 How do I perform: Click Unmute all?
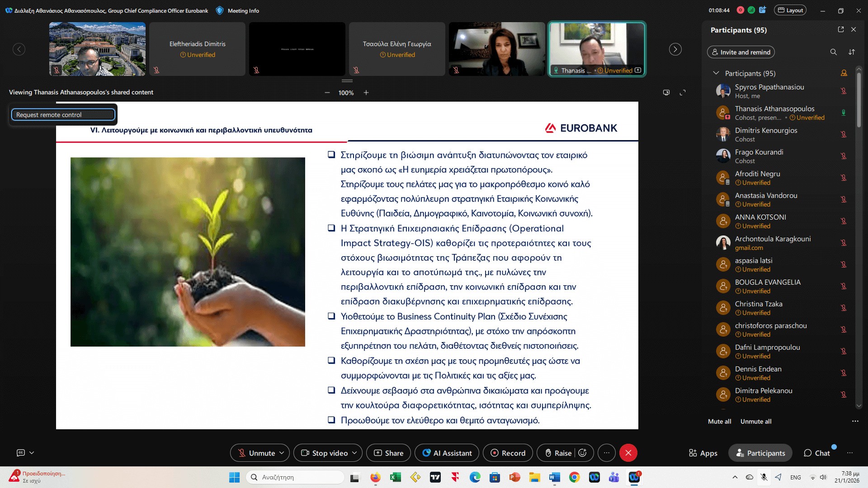(x=756, y=421)
